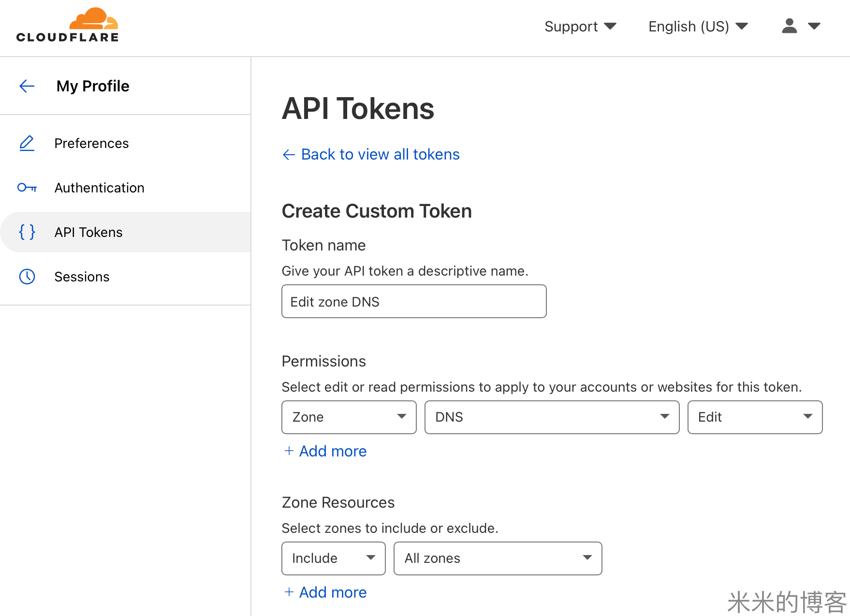The width and height of the screenshot is (850, 616).
Task: Open the user account profile icon
Action: pos(790,26)
